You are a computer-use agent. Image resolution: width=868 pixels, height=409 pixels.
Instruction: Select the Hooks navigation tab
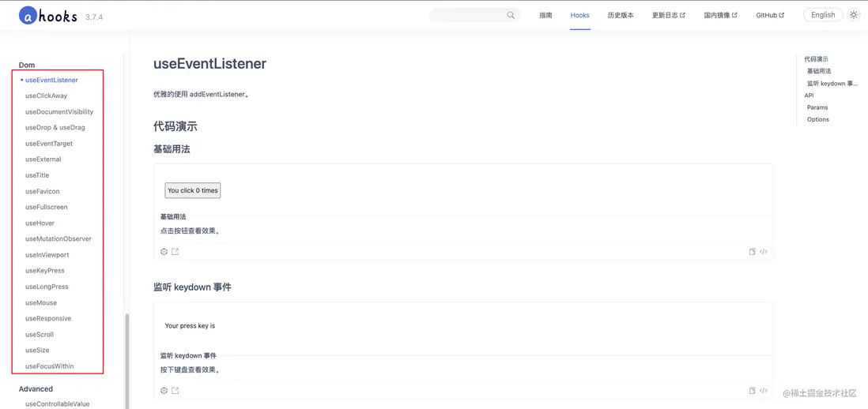tap(579, 15)
